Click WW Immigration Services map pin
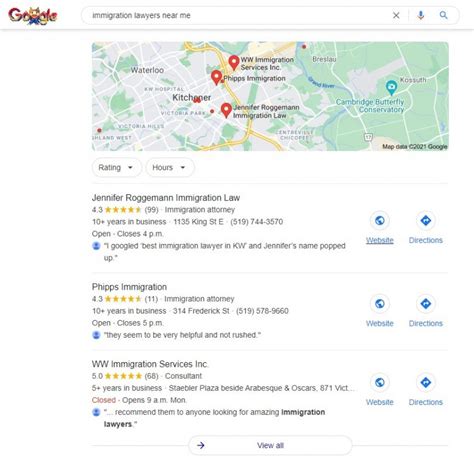The height and width of the screenshot is (464, 474). (234, 62)
